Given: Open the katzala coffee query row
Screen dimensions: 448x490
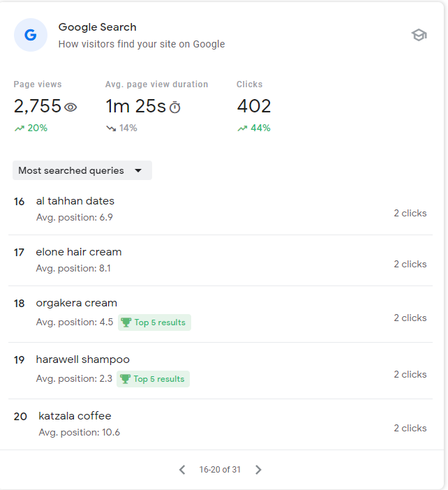Looking at the screenshot, I should 75,416.
